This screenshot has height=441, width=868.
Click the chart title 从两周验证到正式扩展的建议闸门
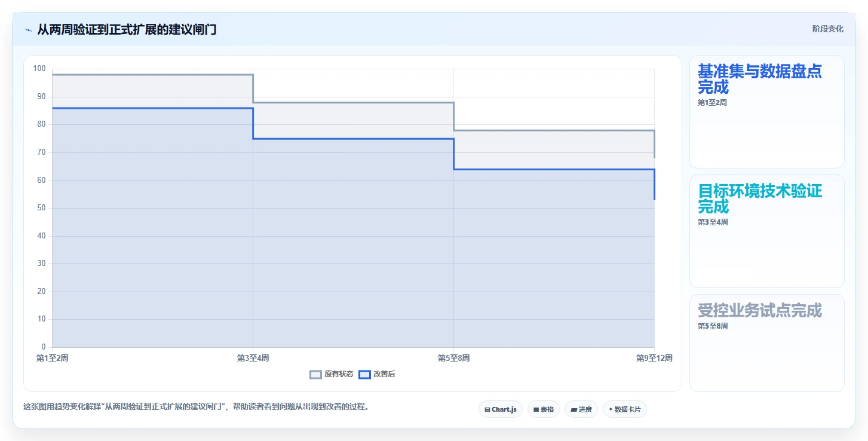[127, 29]
